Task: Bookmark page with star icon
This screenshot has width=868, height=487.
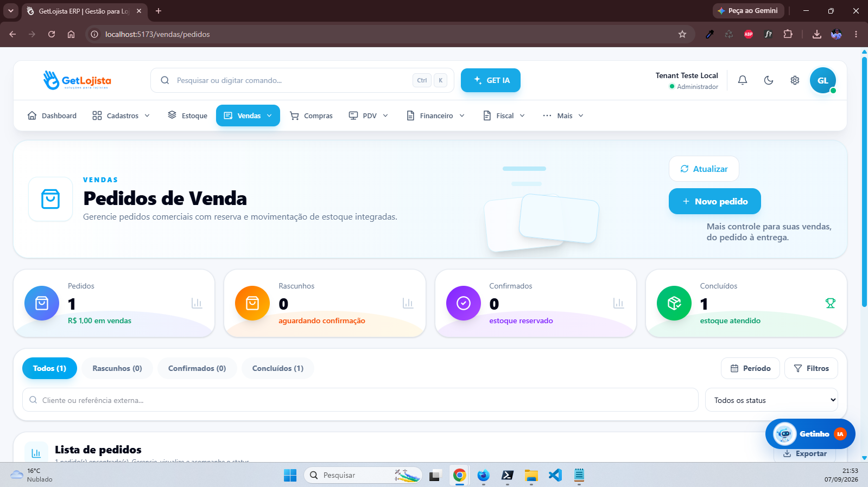Action: [x=682, y=34]
